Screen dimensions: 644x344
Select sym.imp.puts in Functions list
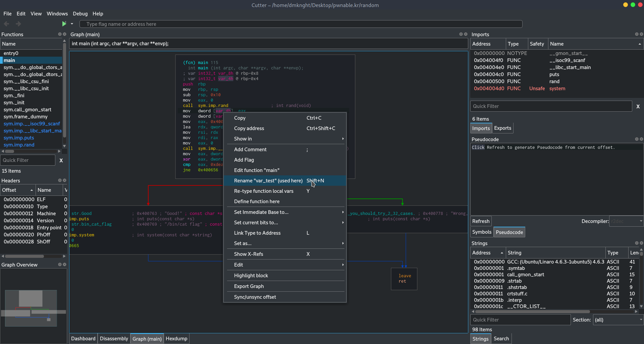[x=31, y=138]
